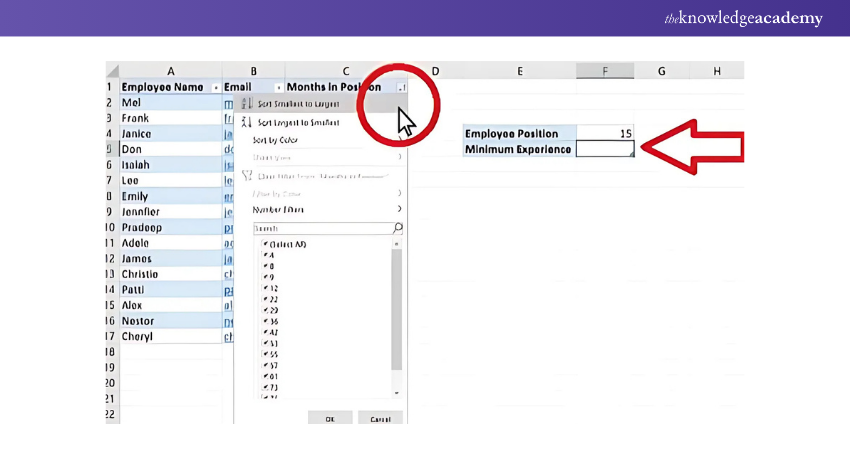The width and height of the screenshot is (850, 450).
Task: Click the Sort Largest to Smallest icon
Action: tap(247, 122)
